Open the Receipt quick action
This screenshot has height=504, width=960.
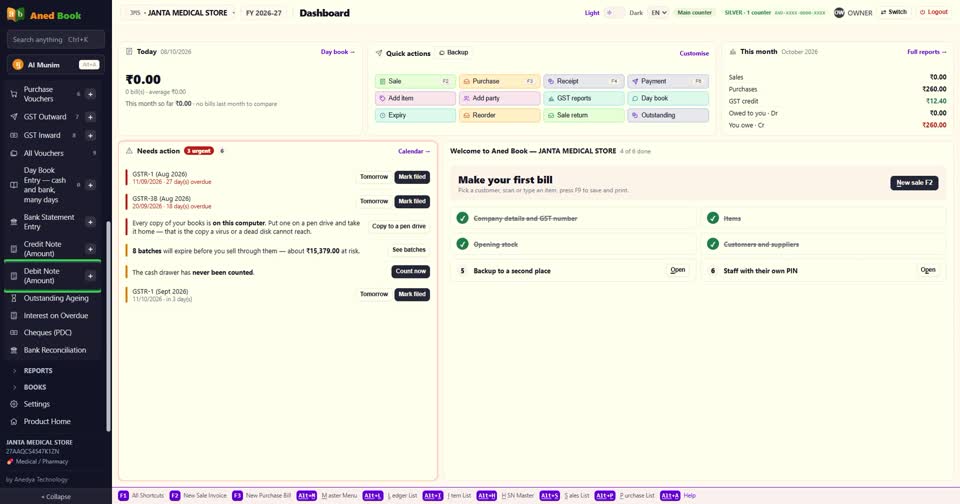(x=583, y=81)
